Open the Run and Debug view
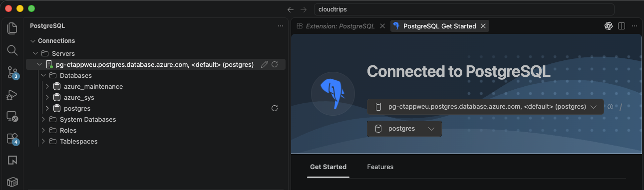 (12, 95)
